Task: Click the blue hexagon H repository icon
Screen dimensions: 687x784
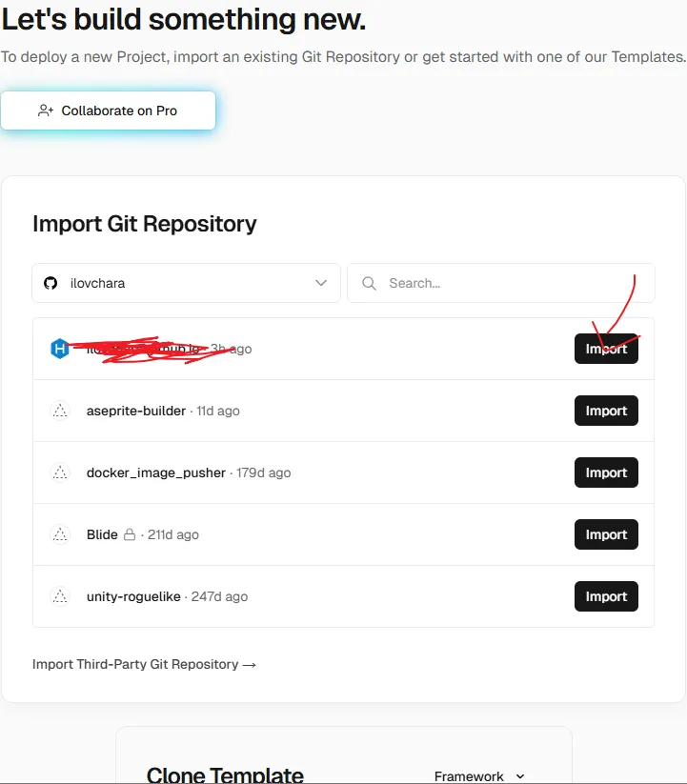Action: tap(60, 349)
